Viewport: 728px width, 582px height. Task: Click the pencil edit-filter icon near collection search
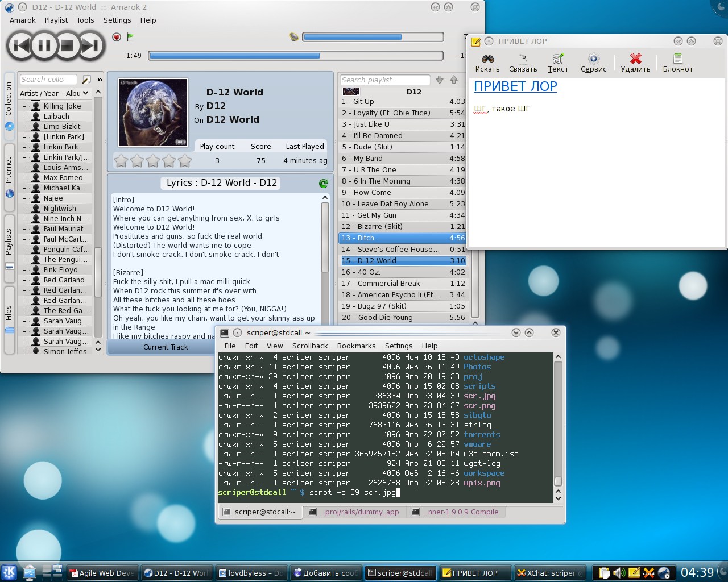(86, 80)
